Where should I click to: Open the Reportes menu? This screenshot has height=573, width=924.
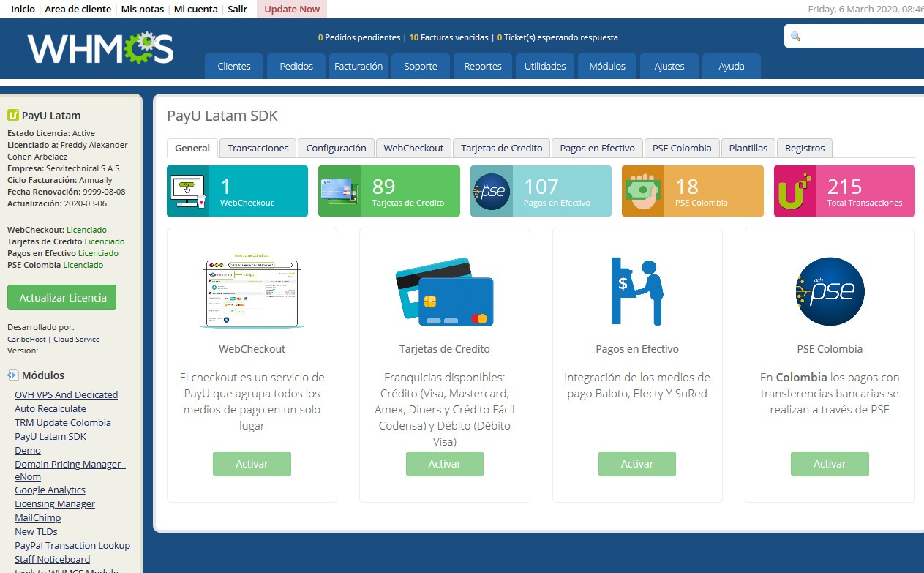coord(483,66)
